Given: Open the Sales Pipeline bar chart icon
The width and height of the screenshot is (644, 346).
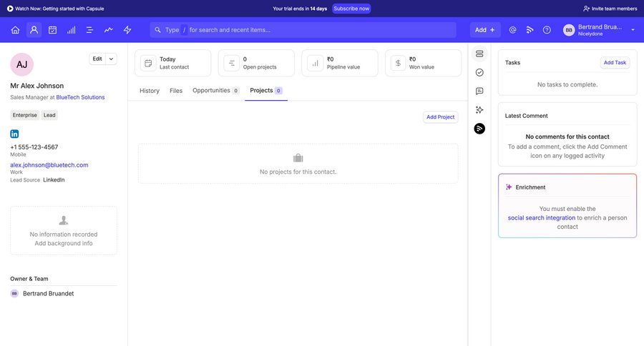Looking at the screenshot, I should coord(72,30).
